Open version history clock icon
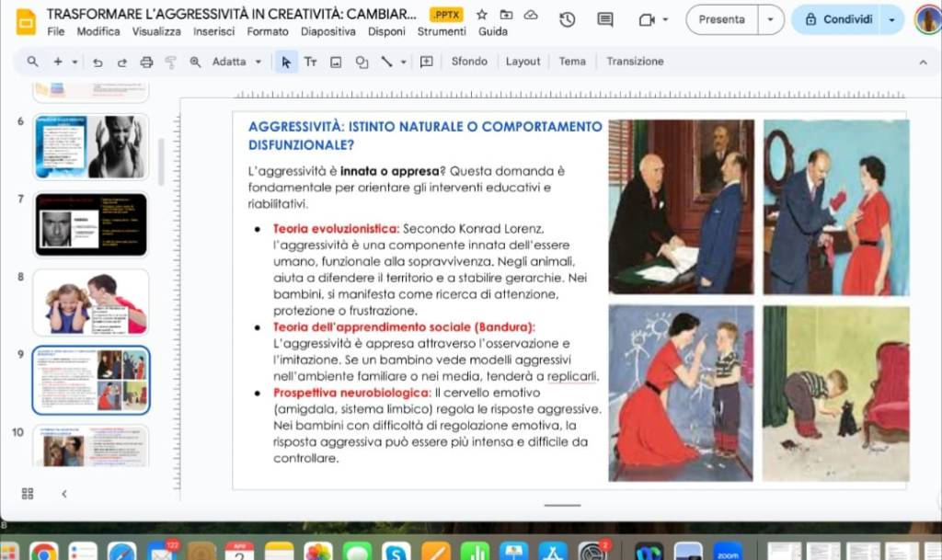Image resolution: width=942 pixels, height=560 pixels. point(567,19)
